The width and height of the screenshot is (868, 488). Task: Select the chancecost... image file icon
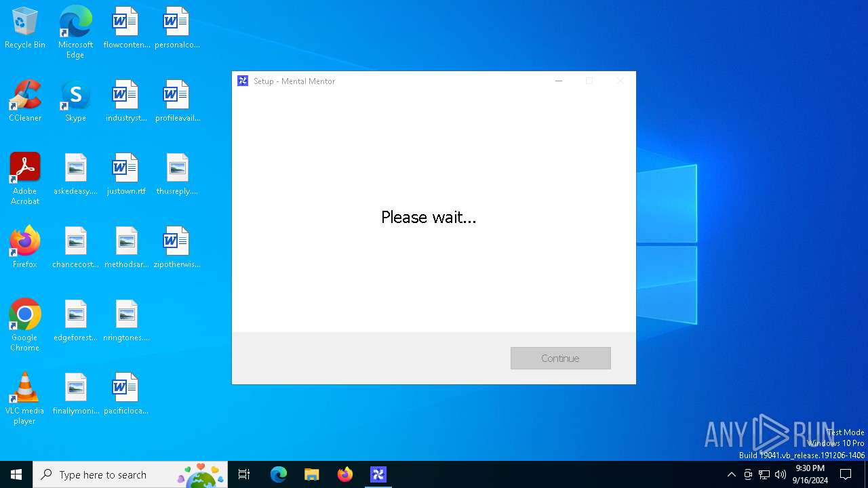tap(75, 247)
